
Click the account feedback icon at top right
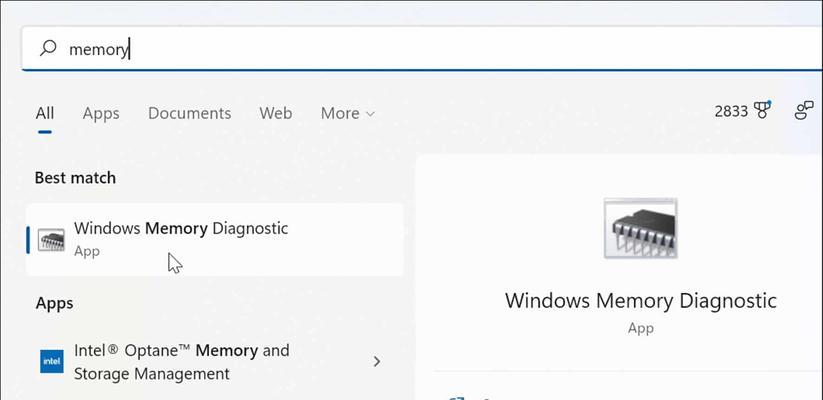point(804,111)
